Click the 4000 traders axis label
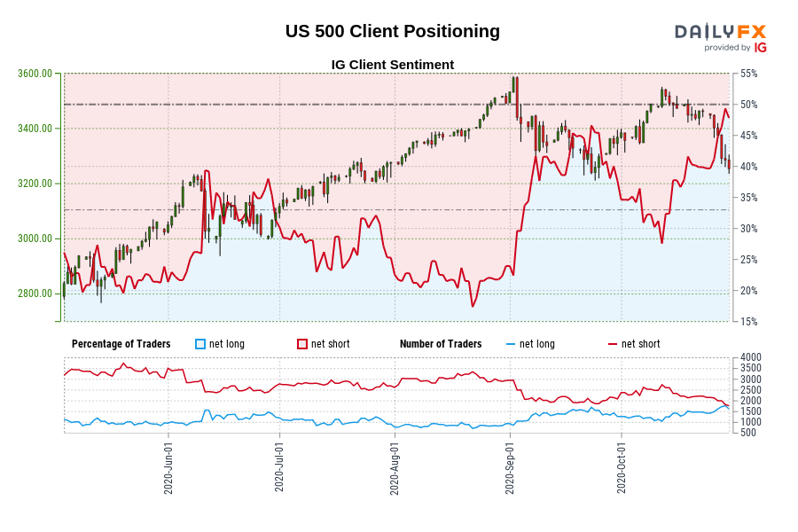 (751, 357)
